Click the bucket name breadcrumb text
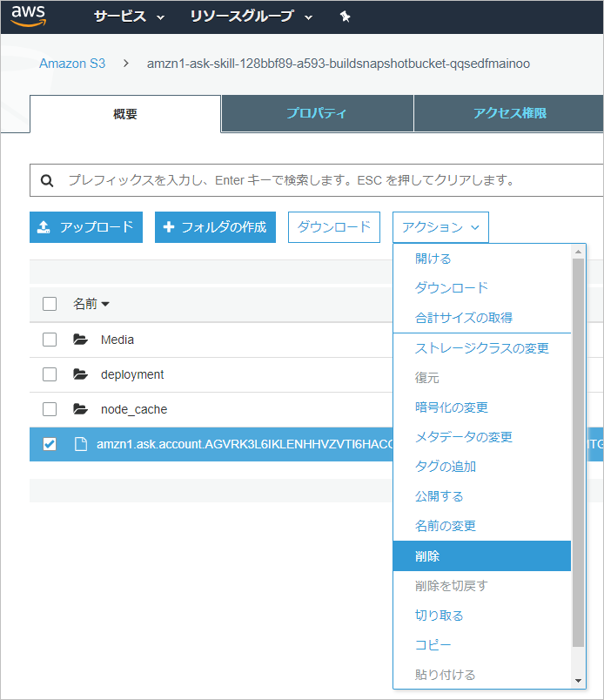The height and width of the screenshot is (700, 604). (x=339, y=64)
